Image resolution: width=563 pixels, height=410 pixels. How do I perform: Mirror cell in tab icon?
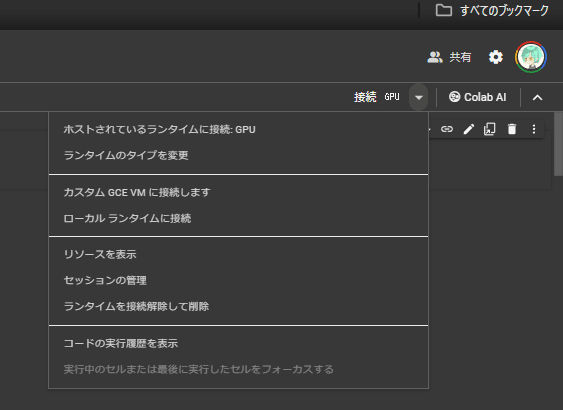[x=490, y=129]
